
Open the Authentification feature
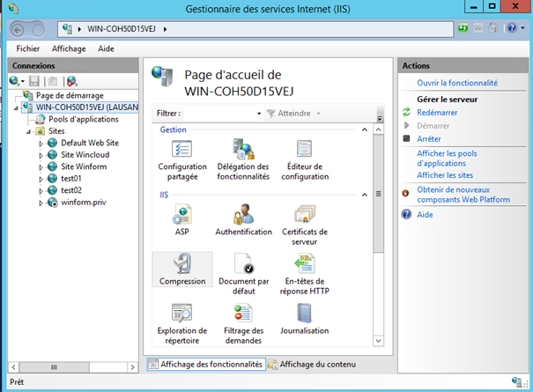[243, 215]
